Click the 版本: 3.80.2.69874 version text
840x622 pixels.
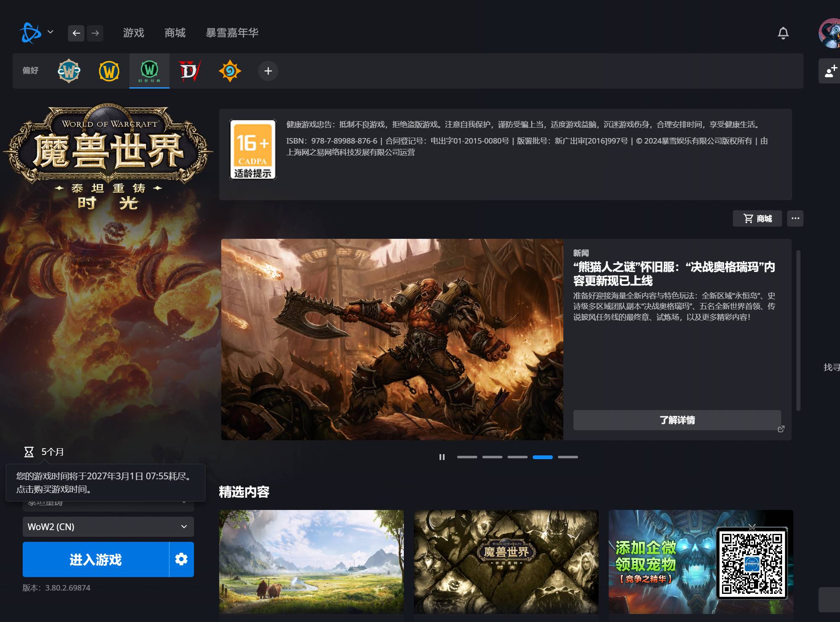click(x=56, y=588)
